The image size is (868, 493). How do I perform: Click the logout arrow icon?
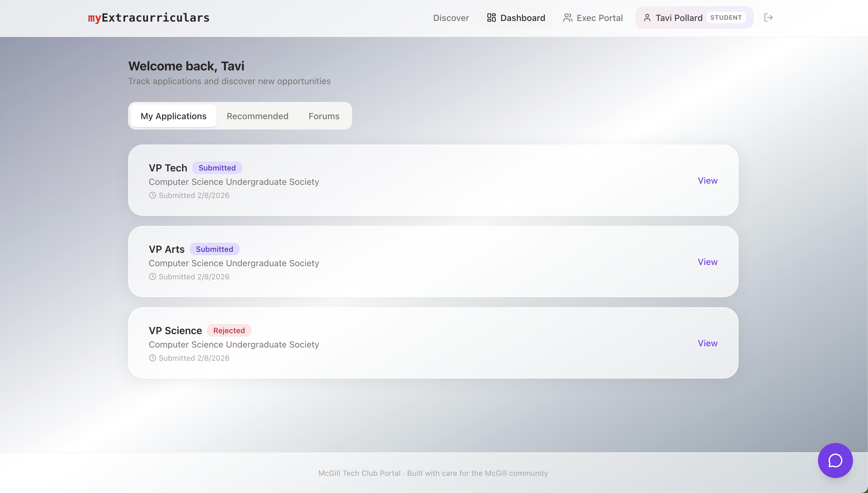click(768, 18)
